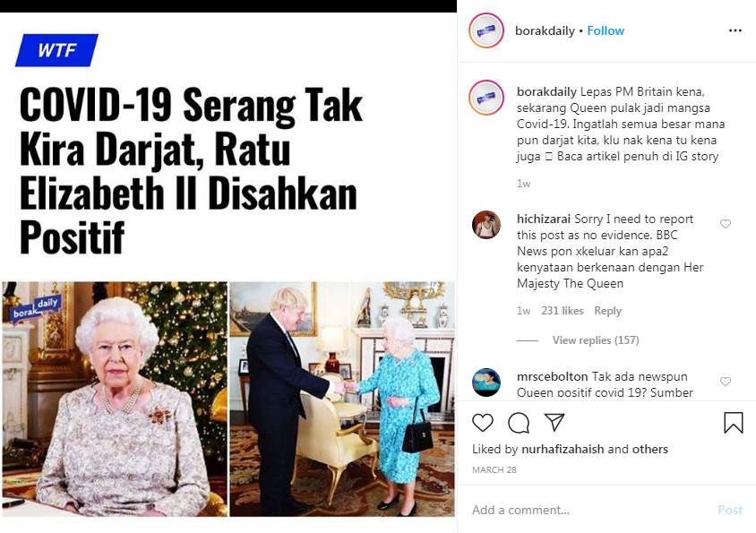Expand View replies (157)
The width and height of the screenshot is (756, 533).
point(596,340)
